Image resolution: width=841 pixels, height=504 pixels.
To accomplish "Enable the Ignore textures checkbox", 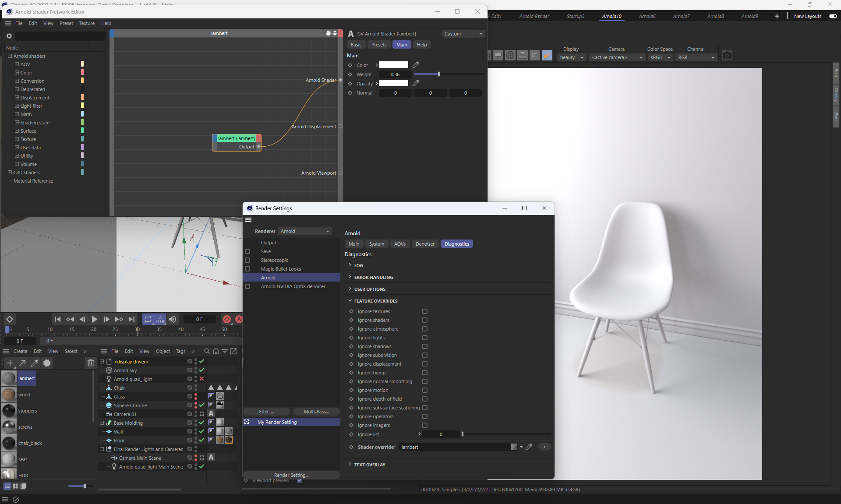I will coord(424,311).
